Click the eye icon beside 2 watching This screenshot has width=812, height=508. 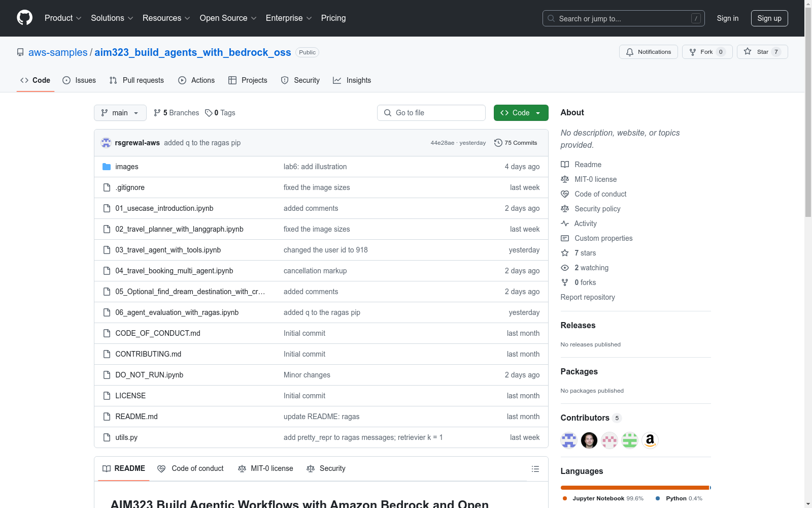(565, 268)
